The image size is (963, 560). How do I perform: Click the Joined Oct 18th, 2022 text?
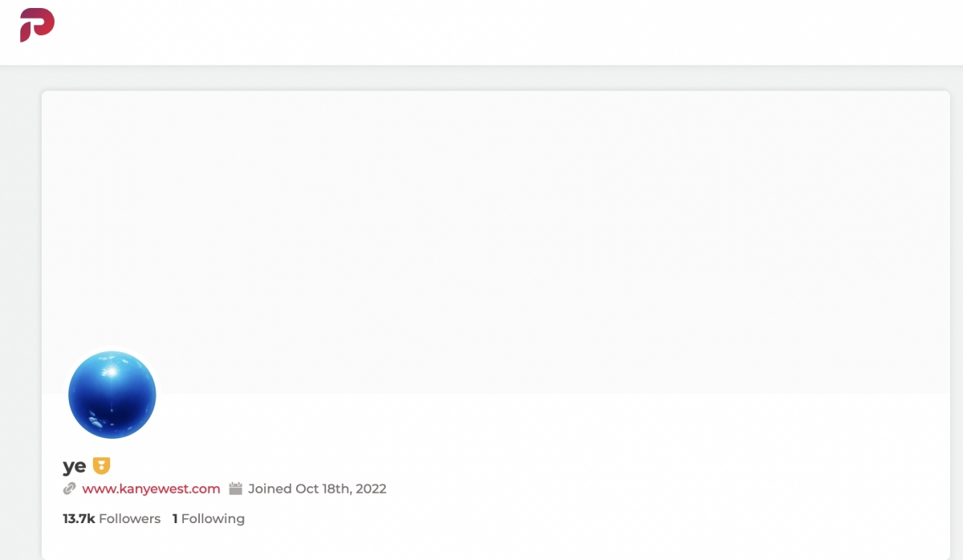pyautogui.click(x=317, y=489)
